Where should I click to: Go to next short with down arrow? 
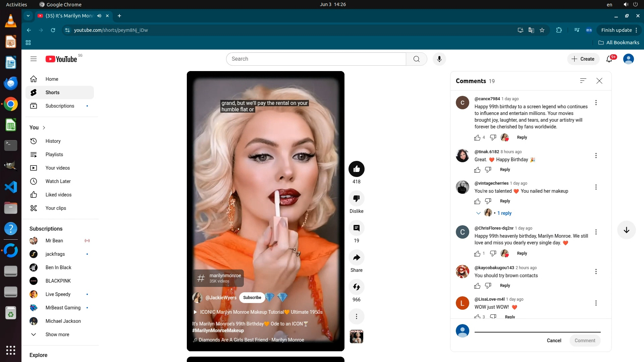626,230
